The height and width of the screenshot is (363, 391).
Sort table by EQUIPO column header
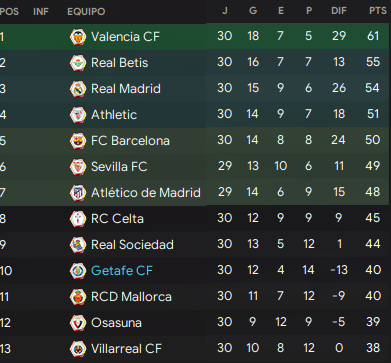point(86,12)
